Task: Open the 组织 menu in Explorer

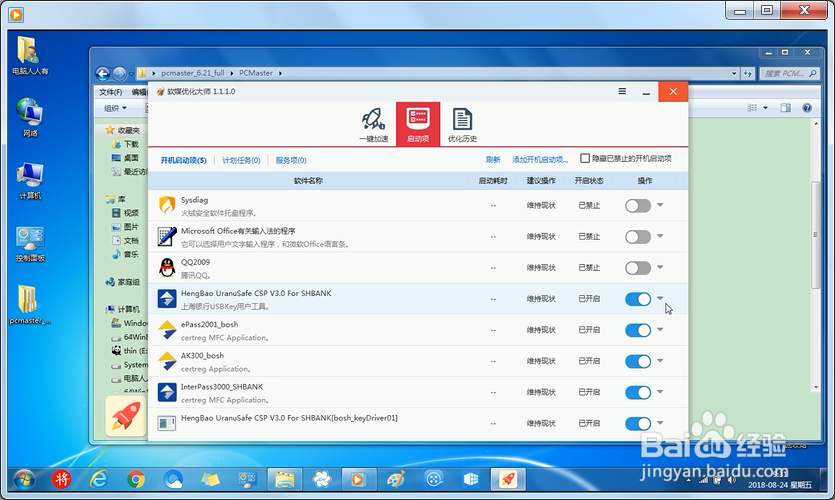Action: point(115,108)
